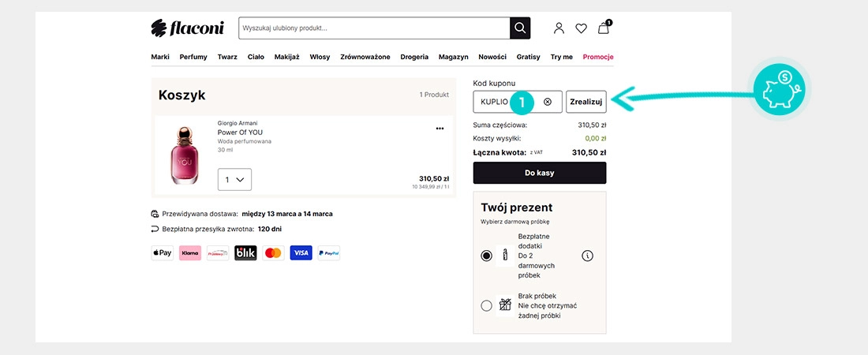Screen dimensions: 868x355
Task: Open the wishlist heart icon
Action: tap(581, 28)
